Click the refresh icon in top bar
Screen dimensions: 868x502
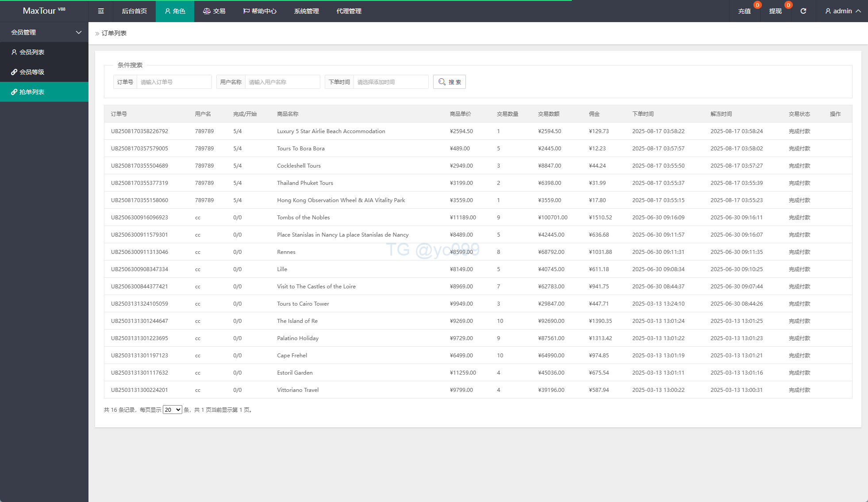point(803,11)
